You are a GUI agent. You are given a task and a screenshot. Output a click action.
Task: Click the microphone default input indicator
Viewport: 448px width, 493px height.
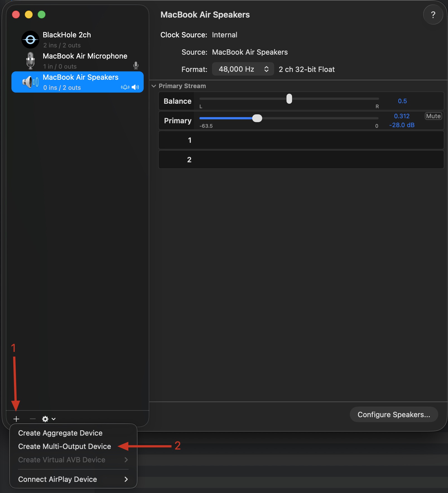pos(136,66)
